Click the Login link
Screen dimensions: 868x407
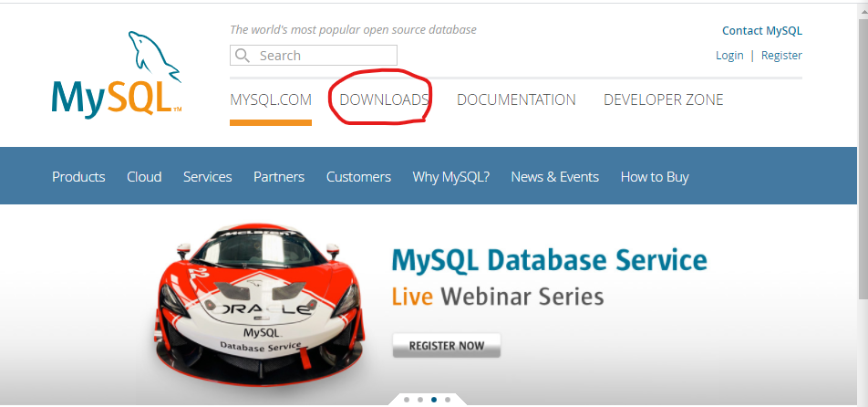click(x=729, y=56)
